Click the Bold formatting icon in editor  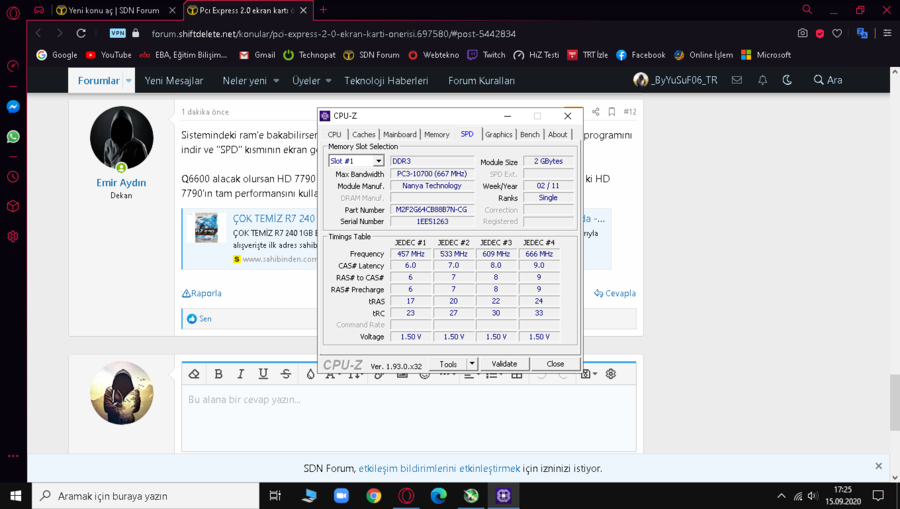[x=218, y=374]
